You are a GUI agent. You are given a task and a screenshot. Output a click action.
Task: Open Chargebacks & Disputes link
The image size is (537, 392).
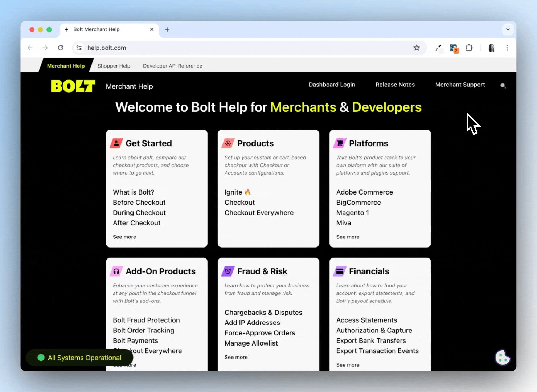[x=263, y=312]
